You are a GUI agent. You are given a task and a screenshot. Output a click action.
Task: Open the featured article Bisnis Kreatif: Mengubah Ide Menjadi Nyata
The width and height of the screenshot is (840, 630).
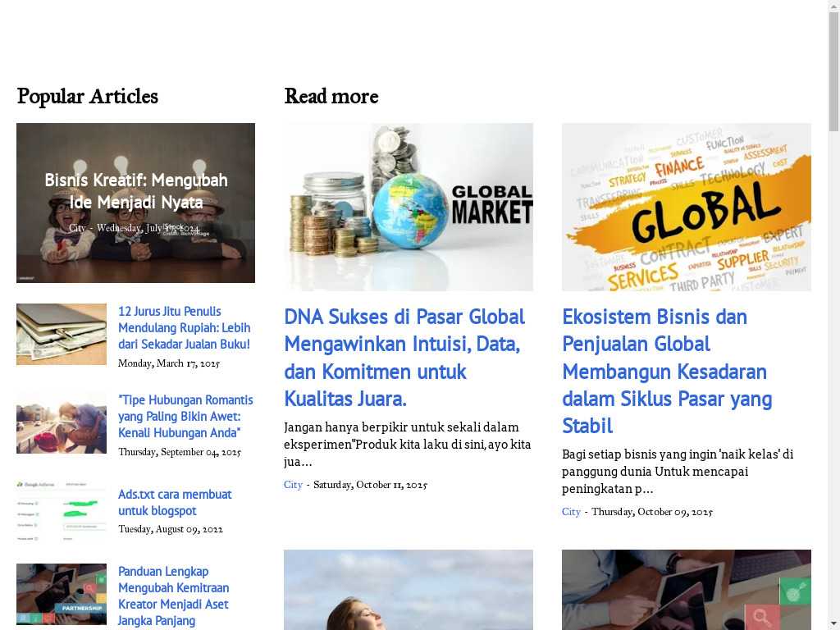pyautogui.click(x=136, y=190)
